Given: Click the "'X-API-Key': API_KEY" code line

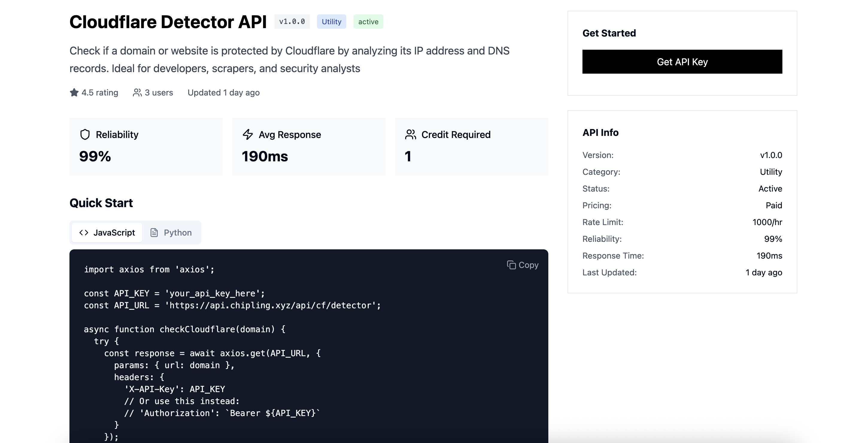Looking at the screenshot, I should click(174, 389).
